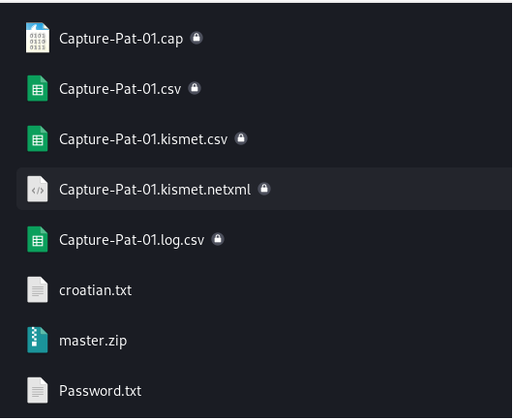Screen dimensions: 513x420
Task: Select the Capture-Pat-01.csv file name
Action: [120, 89]
